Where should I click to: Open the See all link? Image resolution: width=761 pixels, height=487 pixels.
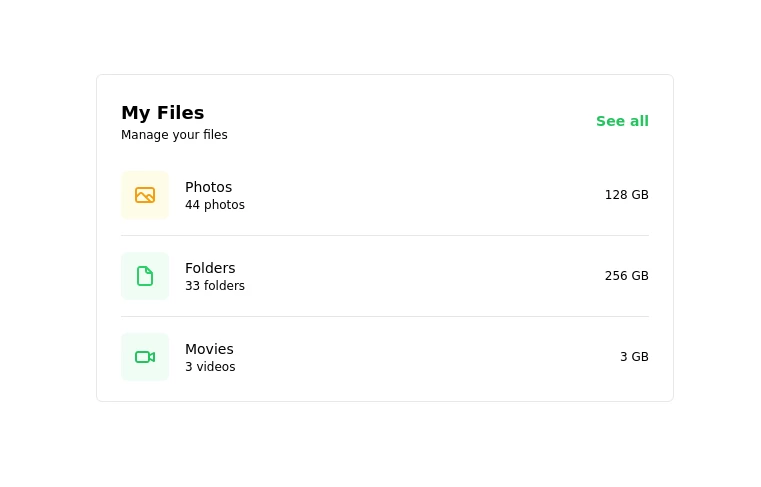pos(622,121)
